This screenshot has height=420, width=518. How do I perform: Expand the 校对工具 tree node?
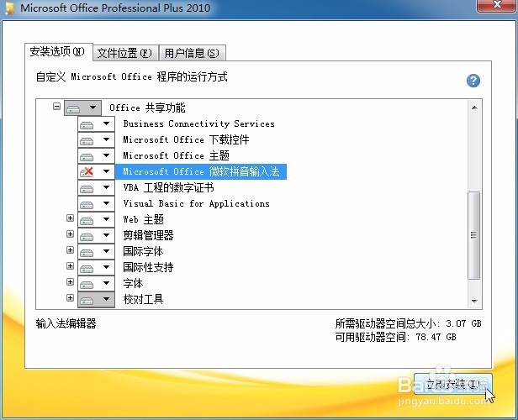coord(70,297)
